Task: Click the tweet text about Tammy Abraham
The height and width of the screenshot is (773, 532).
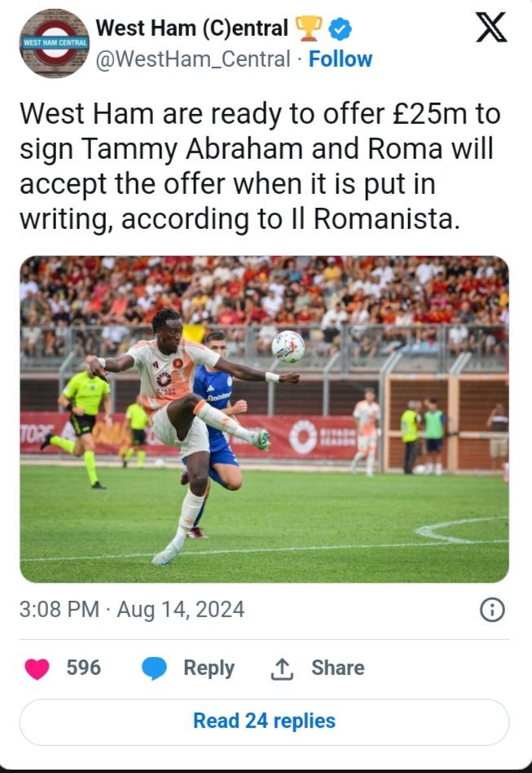Action: coord(261,166)
